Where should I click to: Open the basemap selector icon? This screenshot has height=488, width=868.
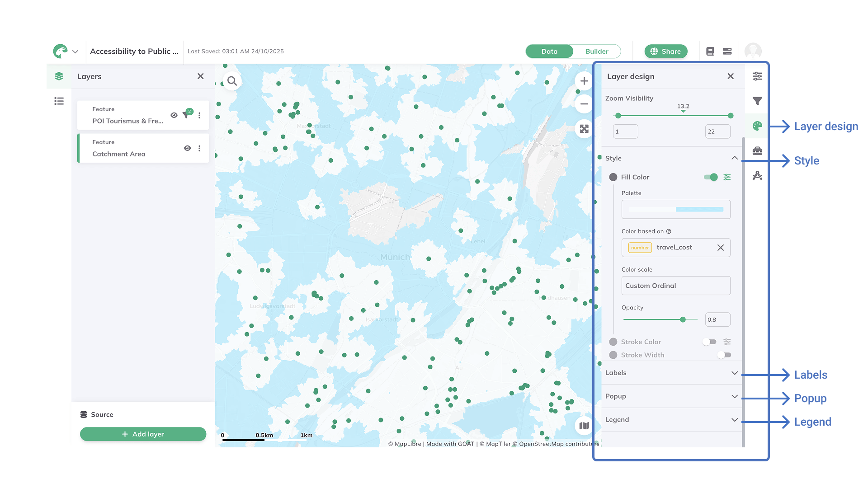pyautogui.click(x=584, y=426)
